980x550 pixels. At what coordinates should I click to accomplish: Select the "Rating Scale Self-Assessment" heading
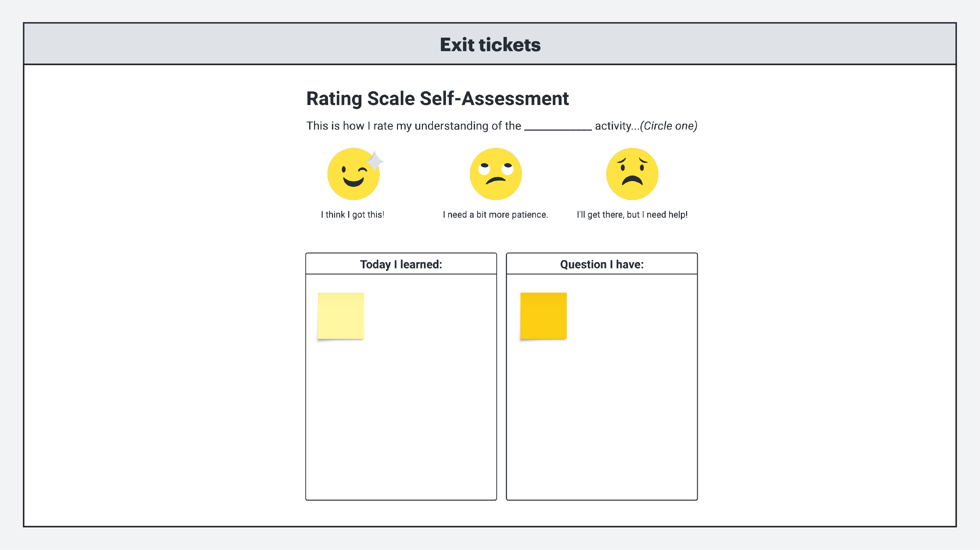point(437,99)
